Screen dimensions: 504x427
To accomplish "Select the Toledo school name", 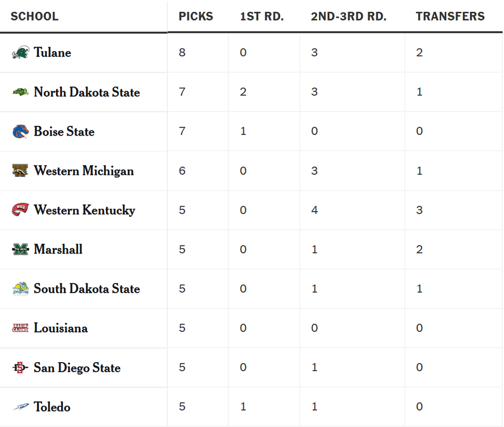I will coord(52,407).
